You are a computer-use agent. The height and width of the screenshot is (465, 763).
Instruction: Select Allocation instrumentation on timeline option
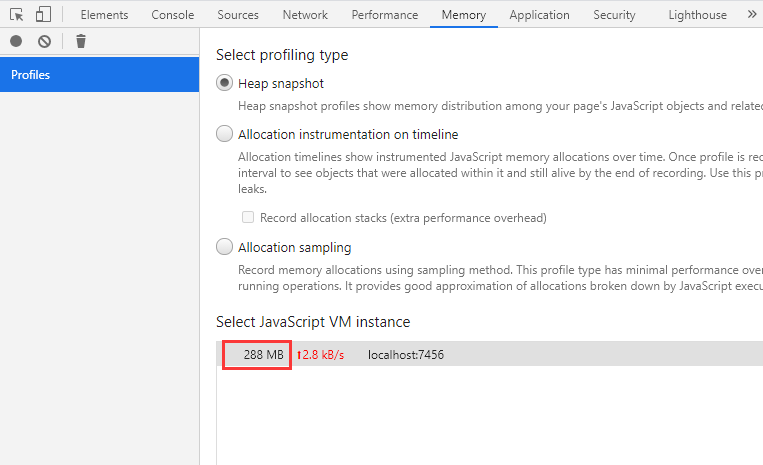coord(225,134)
